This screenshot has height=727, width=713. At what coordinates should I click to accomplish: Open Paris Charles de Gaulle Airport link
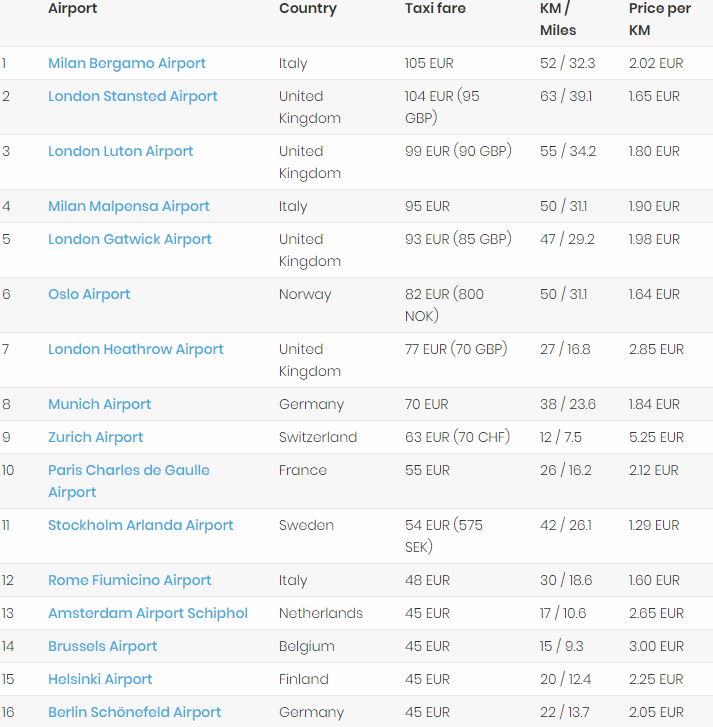129,470
